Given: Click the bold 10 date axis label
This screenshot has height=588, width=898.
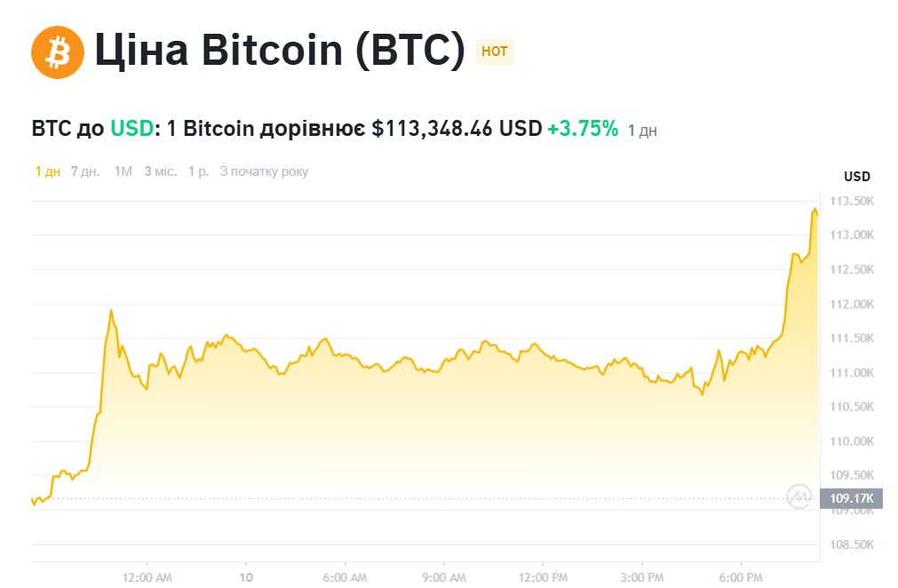Looking at the screenshot, I should 246,576.
